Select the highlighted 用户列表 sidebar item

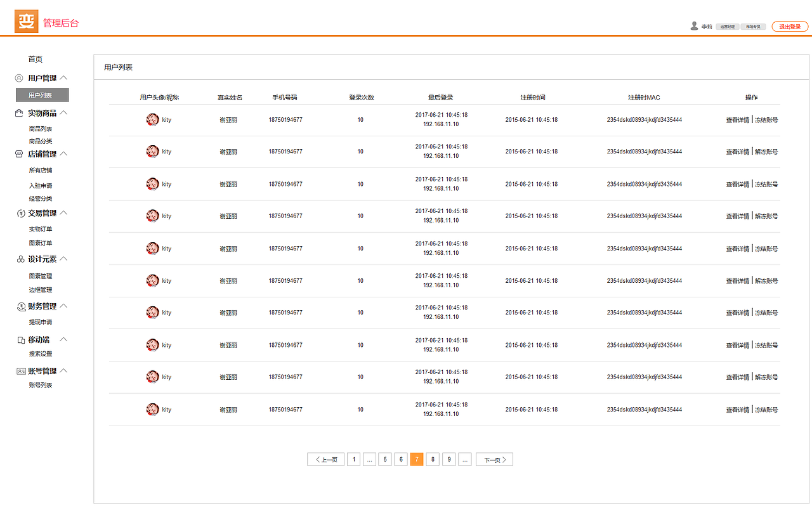point(42,95)
